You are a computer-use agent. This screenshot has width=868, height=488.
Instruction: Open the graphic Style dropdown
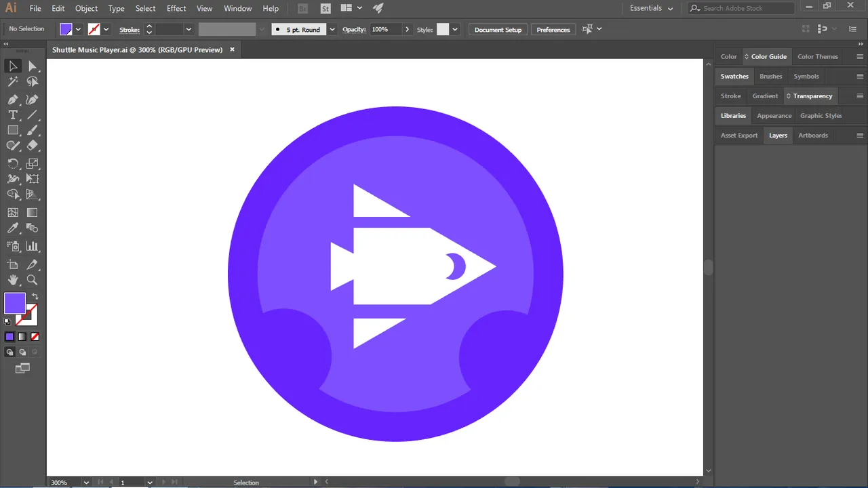(455, 29)
